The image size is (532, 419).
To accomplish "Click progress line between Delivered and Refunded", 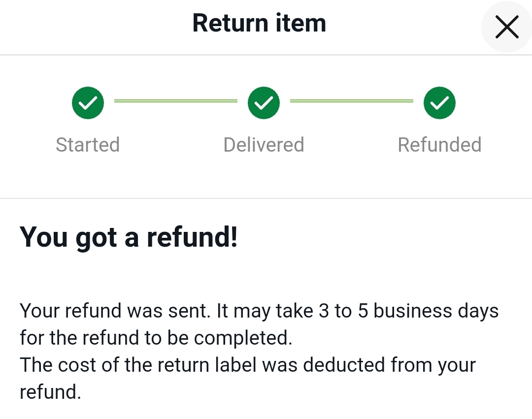I will point(352,100).
